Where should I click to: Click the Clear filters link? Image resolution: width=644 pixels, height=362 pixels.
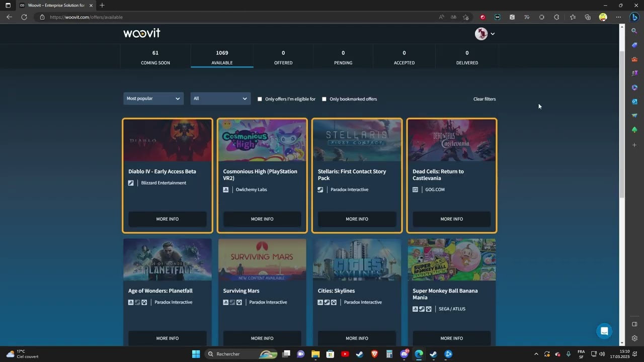(485, 99)
